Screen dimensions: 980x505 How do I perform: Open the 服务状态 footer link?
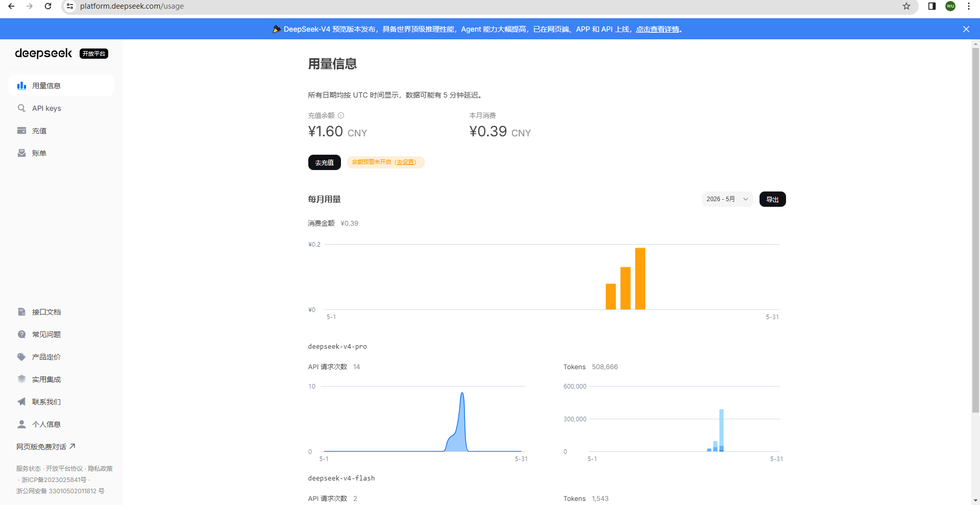[x=29, y=468]
